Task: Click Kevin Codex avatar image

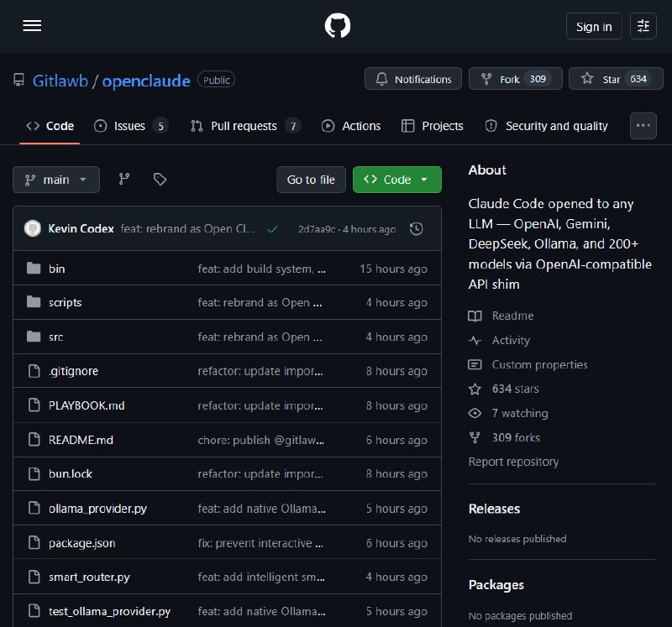Action: coord(33,228)
